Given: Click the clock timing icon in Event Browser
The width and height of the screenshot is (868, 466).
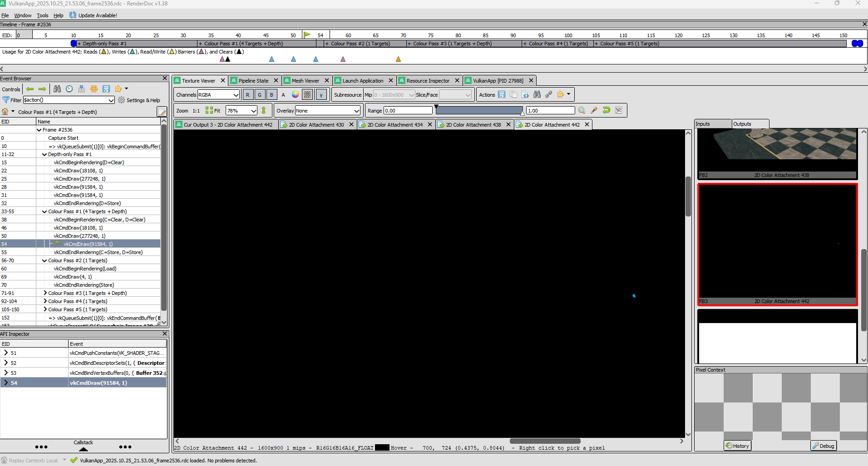Looking at the screenshot, I should (69, 89).
